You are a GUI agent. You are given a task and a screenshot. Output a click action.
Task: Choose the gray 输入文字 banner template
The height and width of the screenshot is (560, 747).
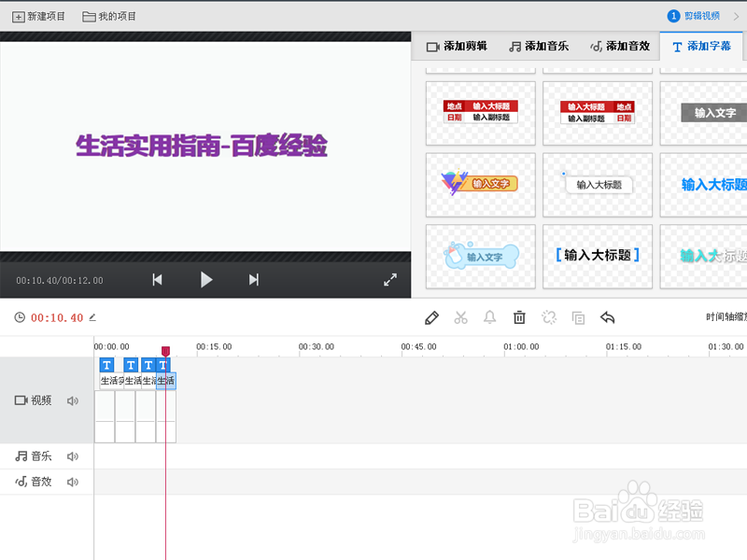pyautogui.click(x=704, y=113)
